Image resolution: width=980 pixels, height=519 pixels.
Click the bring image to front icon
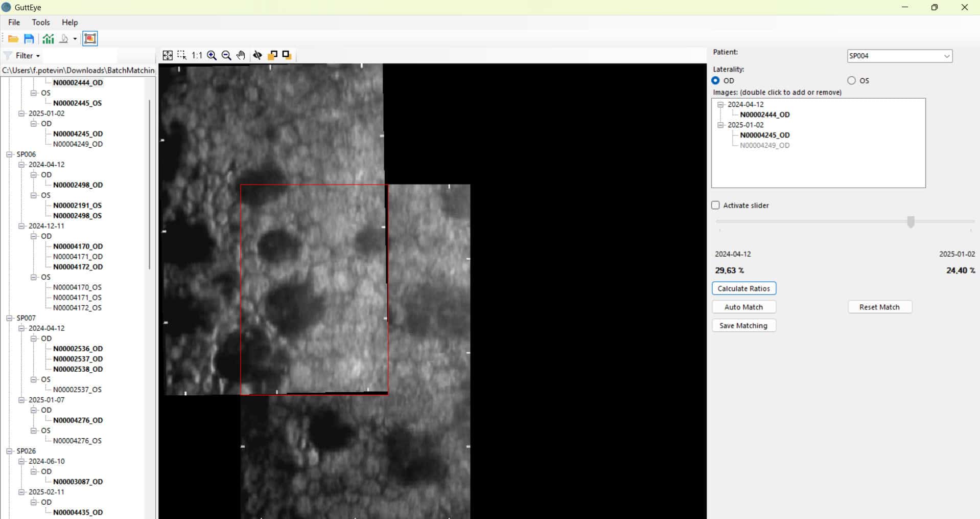coord(272,55)
